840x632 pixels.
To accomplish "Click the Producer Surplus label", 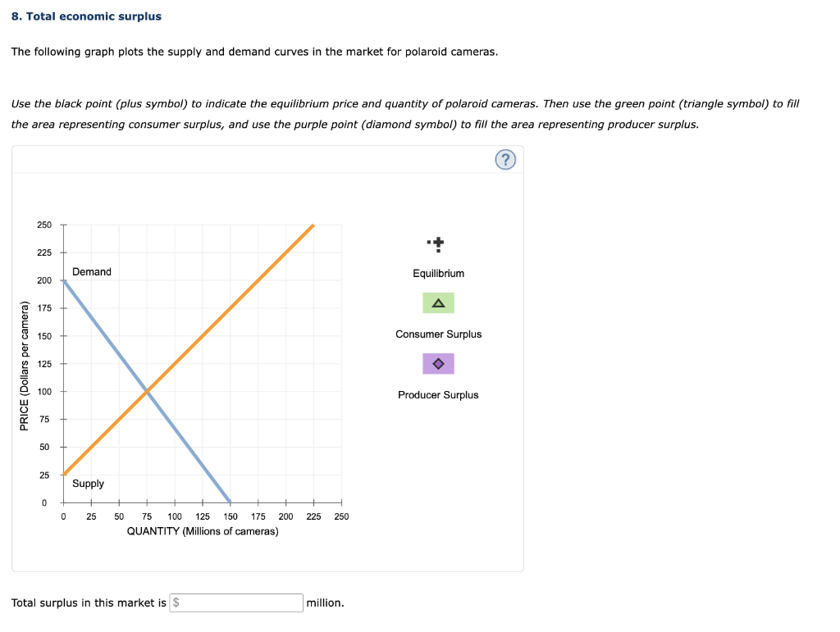I will coord(438,394).
